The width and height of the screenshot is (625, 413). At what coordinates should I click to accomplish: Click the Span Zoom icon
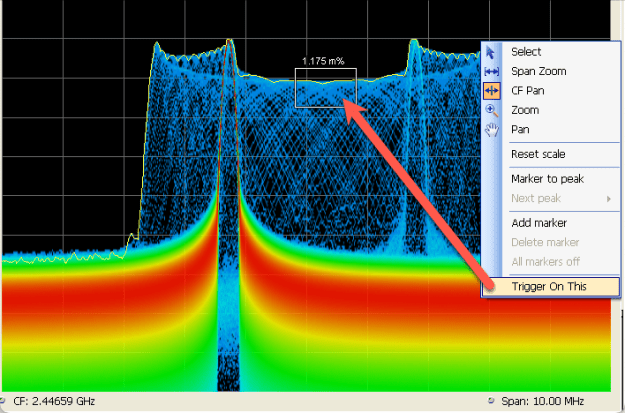(491, 72)
